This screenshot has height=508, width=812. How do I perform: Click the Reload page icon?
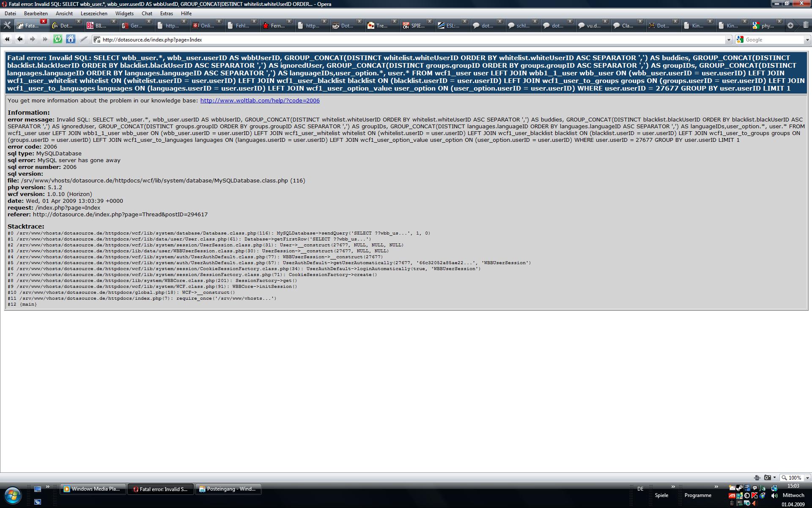pos(58,39)
